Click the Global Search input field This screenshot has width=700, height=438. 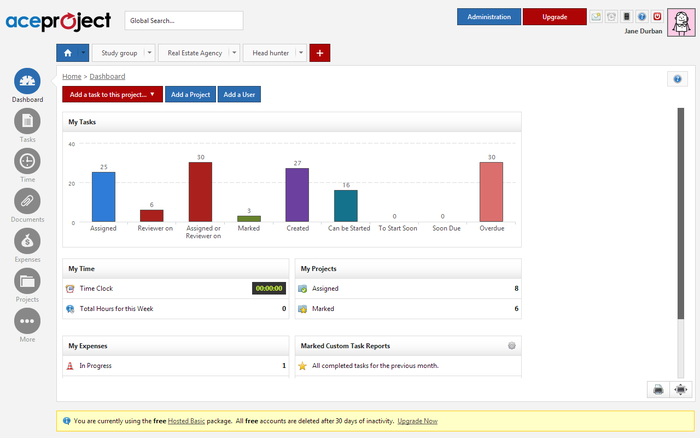(x=184, y=20)
